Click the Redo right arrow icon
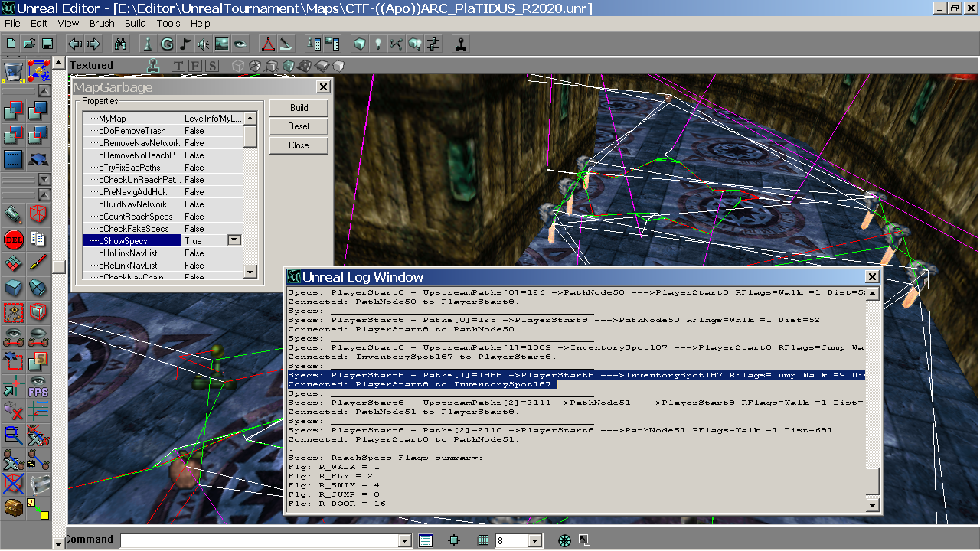The image size is (980, 551). [93, 44]
